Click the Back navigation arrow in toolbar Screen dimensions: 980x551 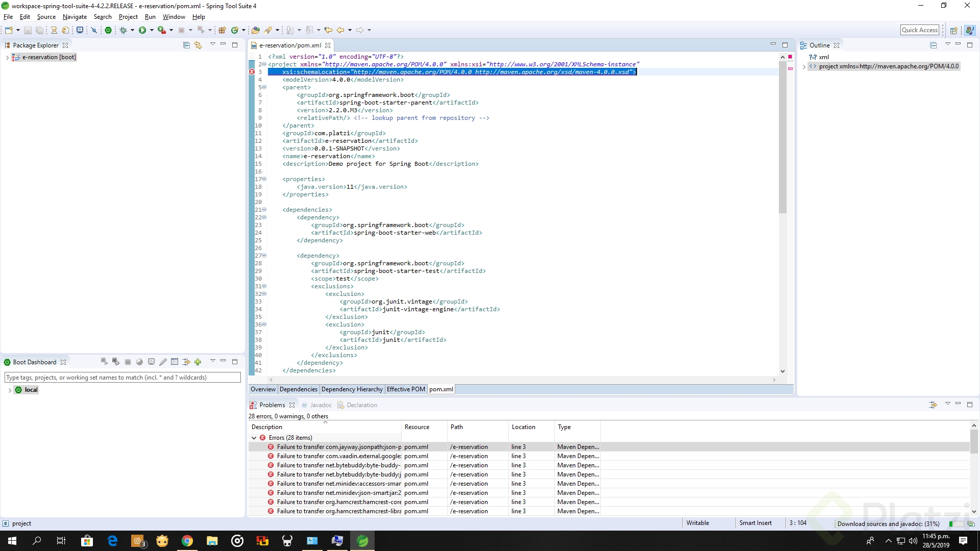tap(340, 30)
